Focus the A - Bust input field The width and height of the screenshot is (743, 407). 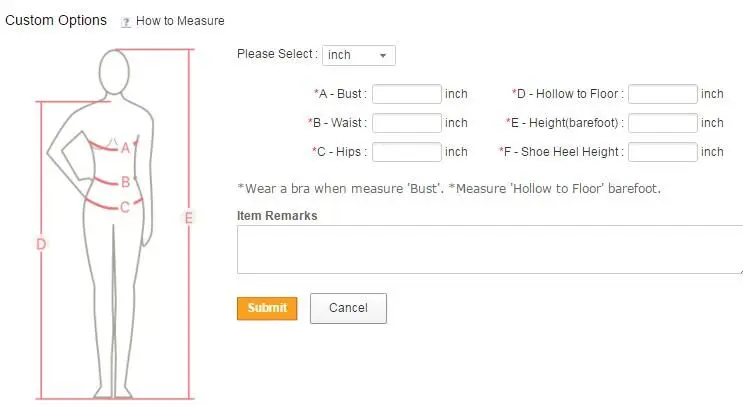coord(406,94)
